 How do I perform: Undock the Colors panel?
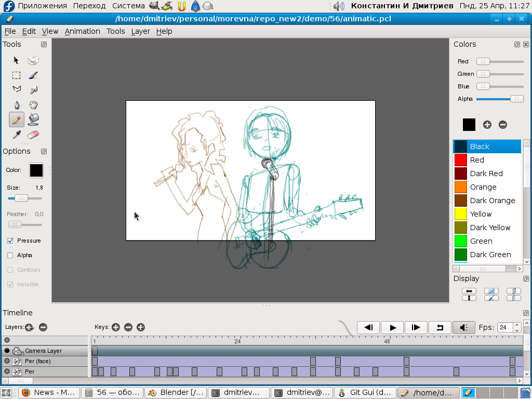[517, 45]
